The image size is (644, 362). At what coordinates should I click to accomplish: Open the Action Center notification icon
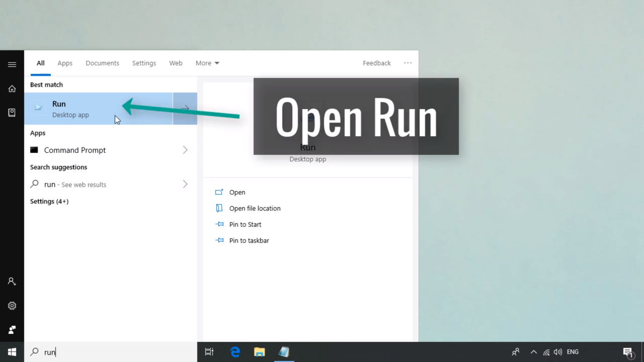627,352
